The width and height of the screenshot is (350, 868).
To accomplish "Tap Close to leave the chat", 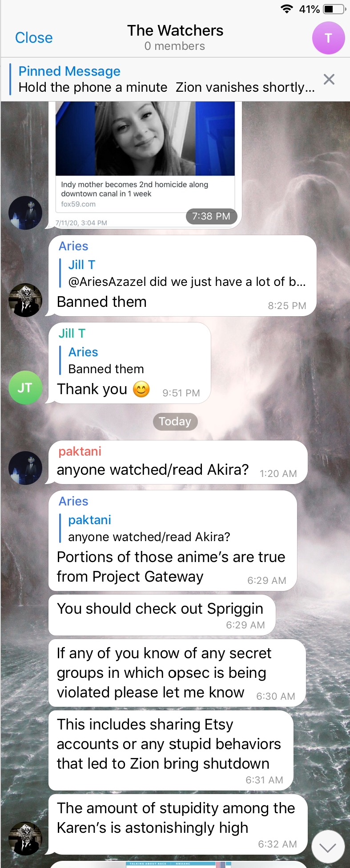I will click(34, 38).
